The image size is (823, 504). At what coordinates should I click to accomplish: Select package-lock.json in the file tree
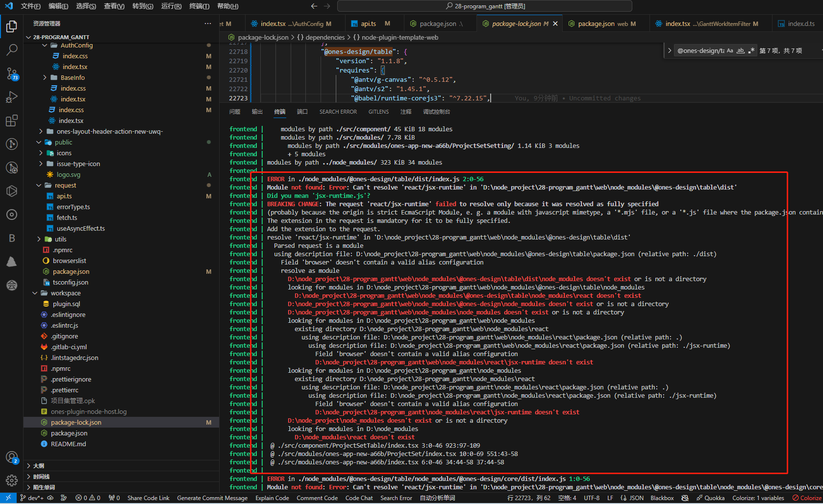(121, 422)
